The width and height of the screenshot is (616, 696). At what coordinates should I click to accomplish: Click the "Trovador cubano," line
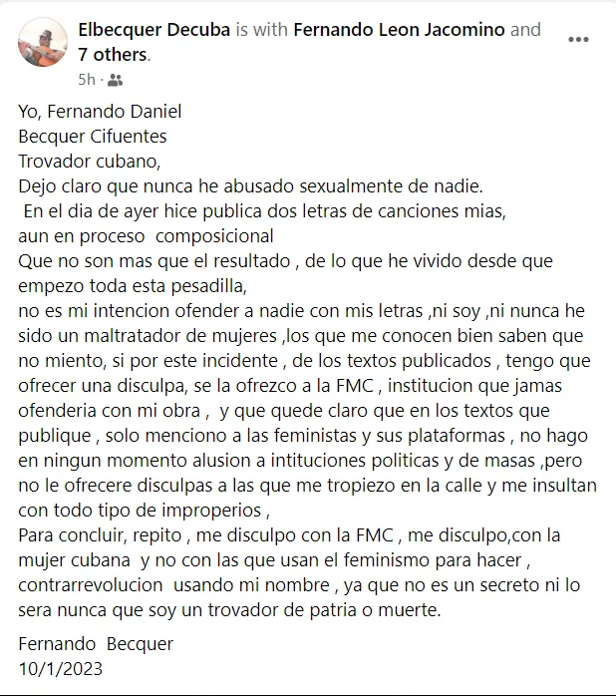pyautogui.click(x=89, y=162)
